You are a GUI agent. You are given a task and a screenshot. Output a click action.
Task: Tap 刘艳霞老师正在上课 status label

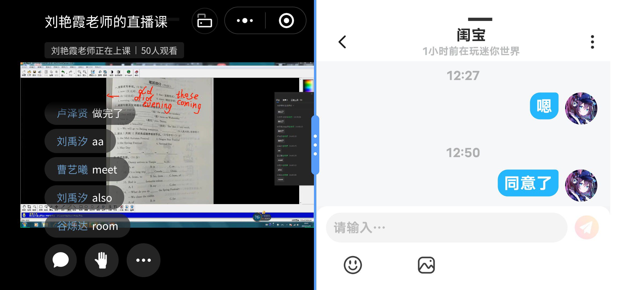[x=91, y=50]
